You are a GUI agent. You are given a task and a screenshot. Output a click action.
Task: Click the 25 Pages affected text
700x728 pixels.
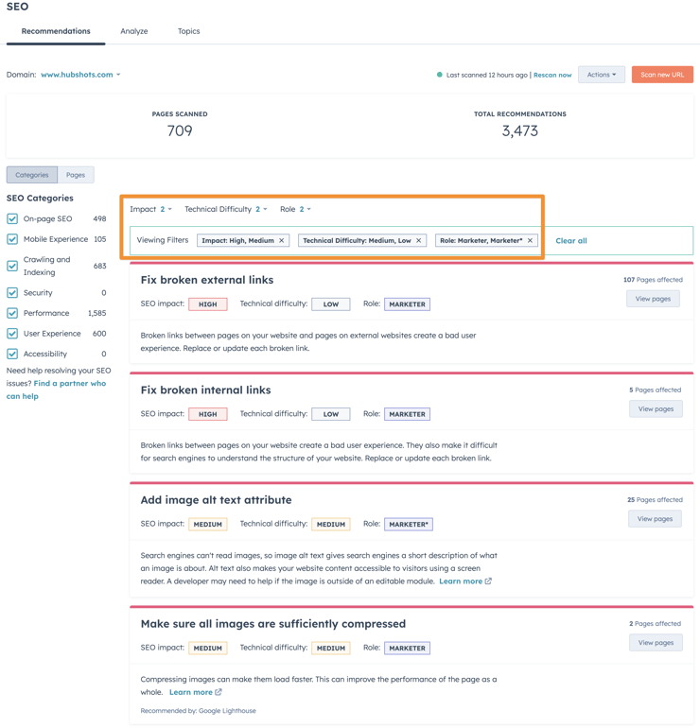pos(655,499)
